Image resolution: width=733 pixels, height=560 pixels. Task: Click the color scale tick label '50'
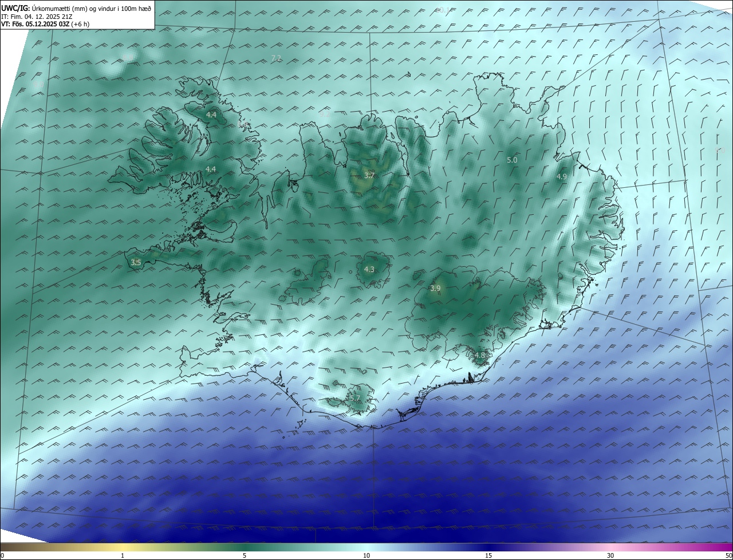click(x=728, y=555)
